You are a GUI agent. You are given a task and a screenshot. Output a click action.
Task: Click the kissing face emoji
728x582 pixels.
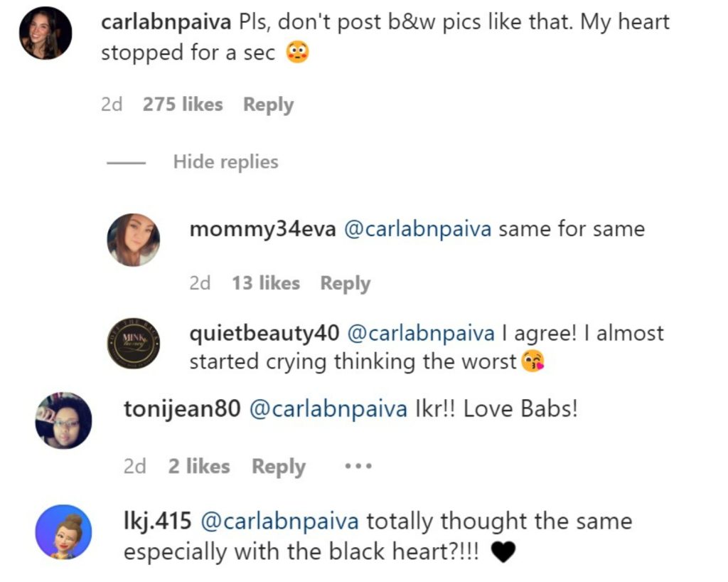pyautogui.click(x=533, y=362)
